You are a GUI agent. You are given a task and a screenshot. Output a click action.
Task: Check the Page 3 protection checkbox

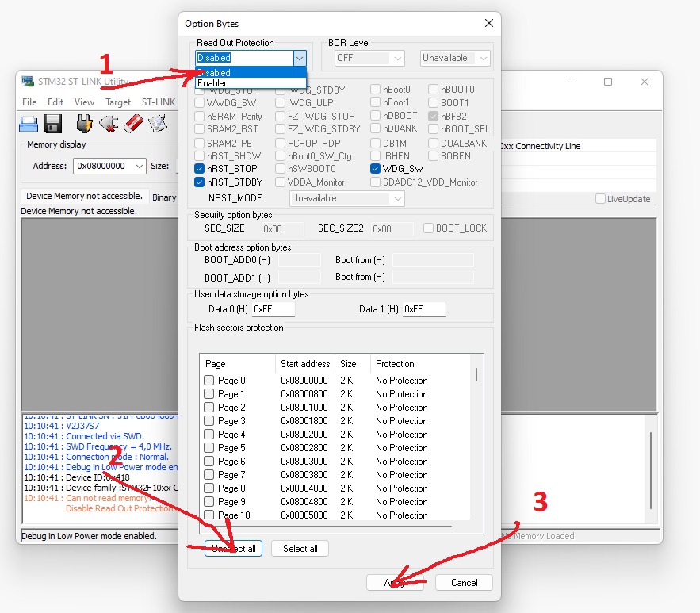pyautogui.click(x=209, y=420)
